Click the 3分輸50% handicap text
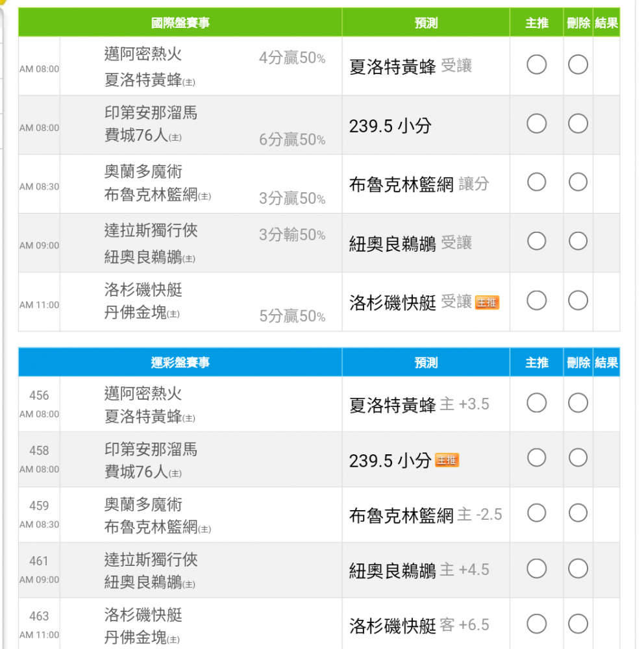The width and height of the screenshot is (644, 649). tap(292, 235)
